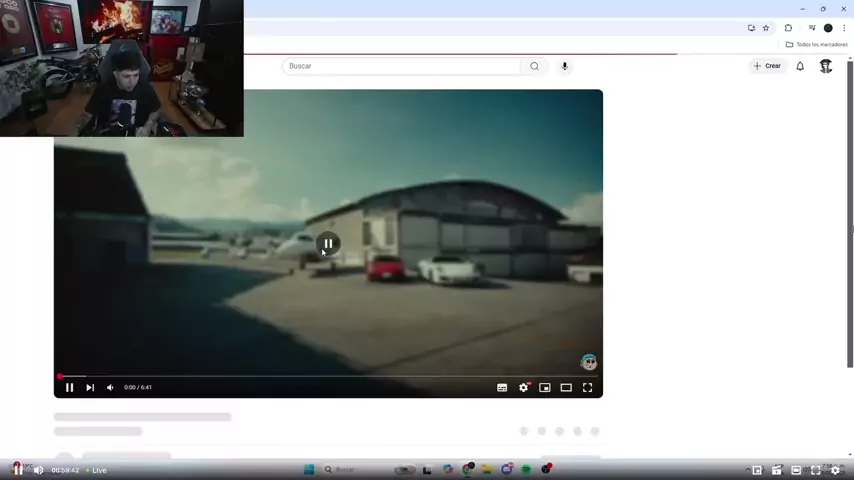
Task: Skip to the next video
Action: pyautogui.click(x=90, y=387)
